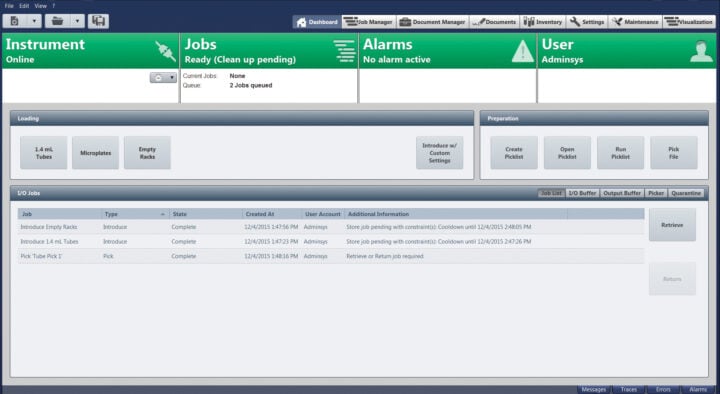This screenshot has width=720, height=394.
Task: Open the instrument power dropdown button
Action: [x=163, y=78]
